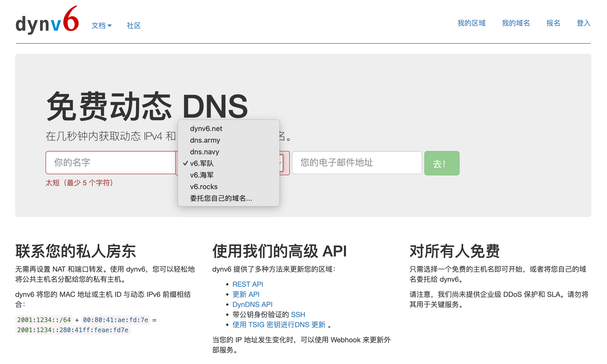The height and width of the screenshot is (364, 607).
Task: Open the DynDNS API link
Action: tap(252, 304)
